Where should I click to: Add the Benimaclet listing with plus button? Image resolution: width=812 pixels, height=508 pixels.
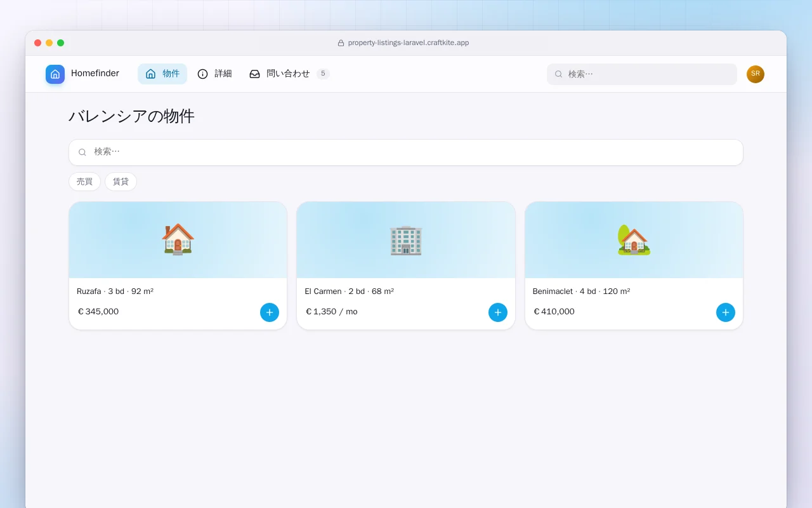click(x=726, y=312)
